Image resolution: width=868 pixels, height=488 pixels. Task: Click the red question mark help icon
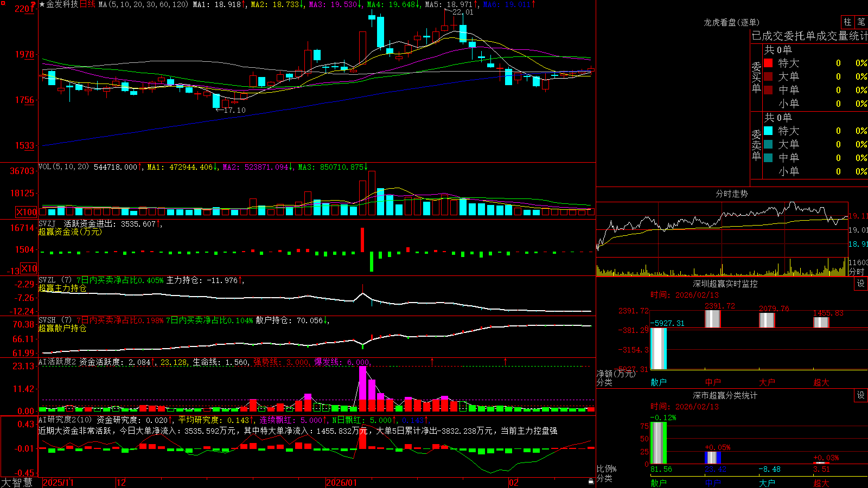click(x=33, y=4)
